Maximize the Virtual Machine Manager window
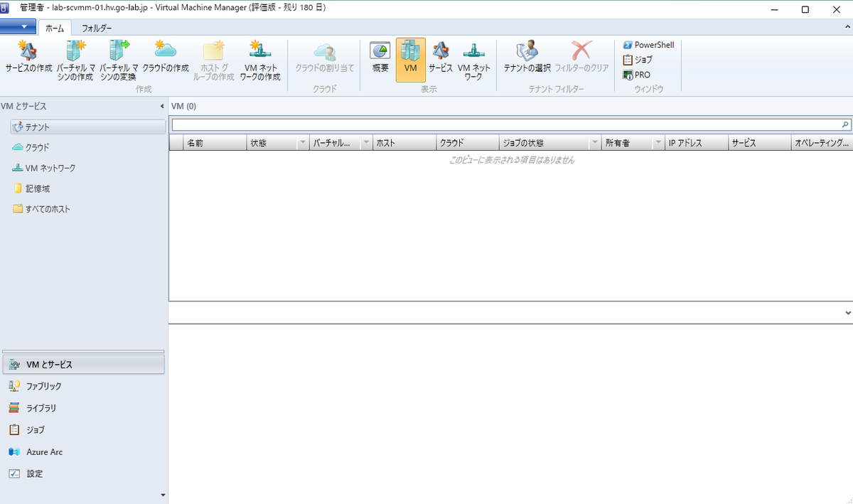 [805, 9]
